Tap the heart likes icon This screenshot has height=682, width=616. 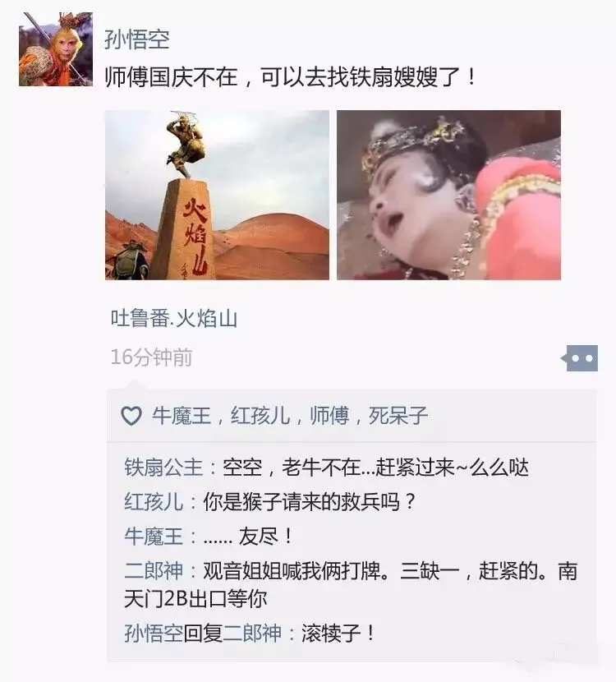tap(131, 416)
